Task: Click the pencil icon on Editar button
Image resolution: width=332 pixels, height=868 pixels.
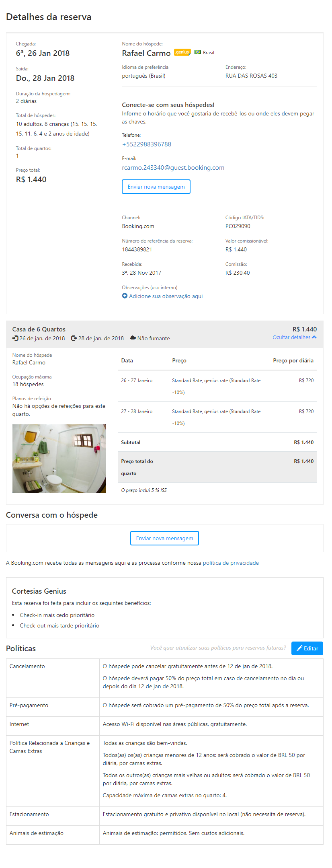Action: 299,648
